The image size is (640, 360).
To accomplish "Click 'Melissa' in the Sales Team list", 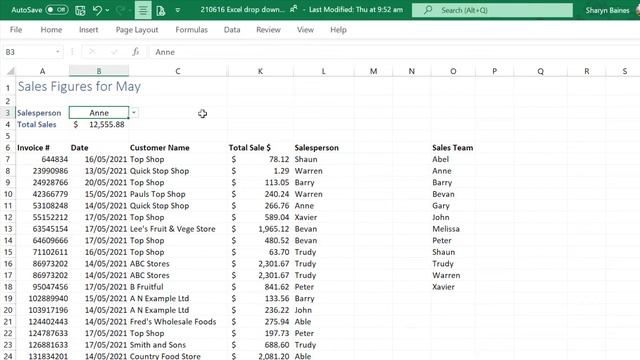I will pyautogui.click(x=446, y=229).
